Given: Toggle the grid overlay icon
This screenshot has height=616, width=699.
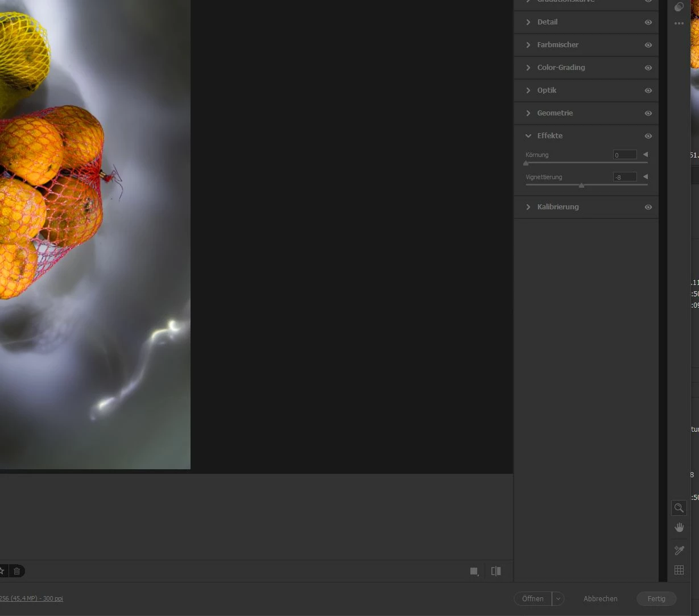Looking at the screenshot, I should (x=679, y=570).
